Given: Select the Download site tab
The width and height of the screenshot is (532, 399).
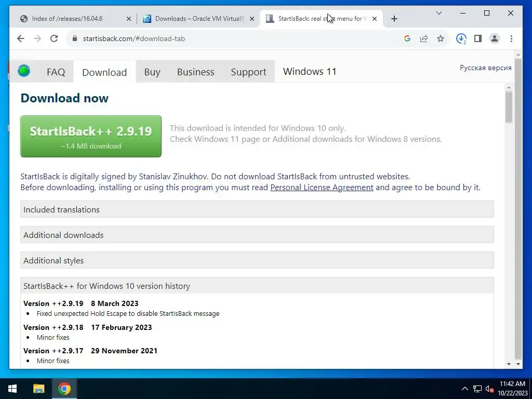Looking at the screenshot, I should [x=104, y=72].
